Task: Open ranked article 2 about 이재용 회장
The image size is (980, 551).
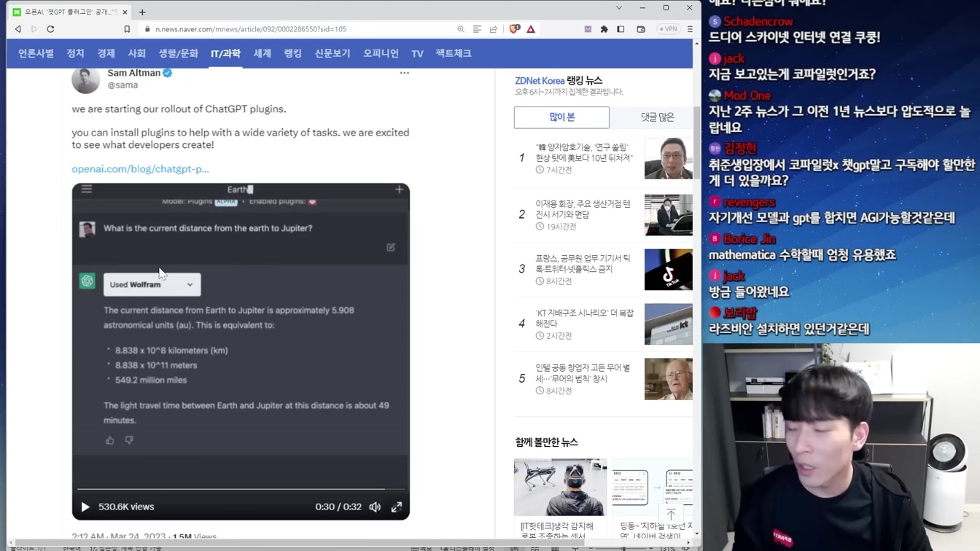Action: pos(583,209)
